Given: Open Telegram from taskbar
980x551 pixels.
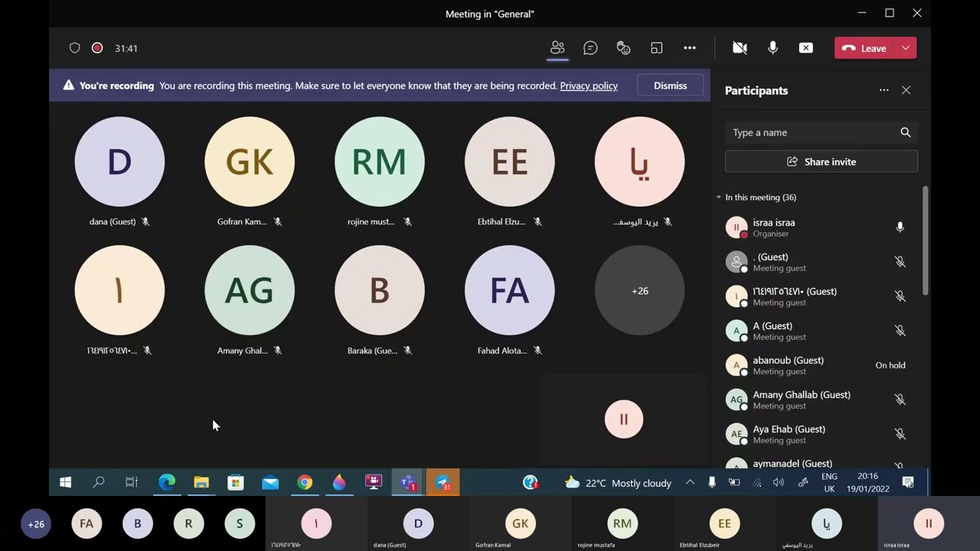Looking at the screenshot, I should click(x=443, y=482).
